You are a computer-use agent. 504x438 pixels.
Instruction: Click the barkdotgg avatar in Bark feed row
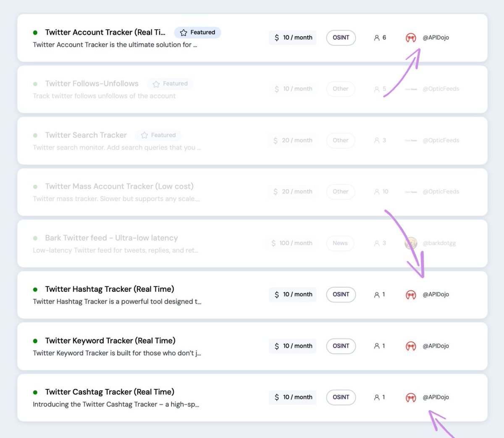click(411, 243)
